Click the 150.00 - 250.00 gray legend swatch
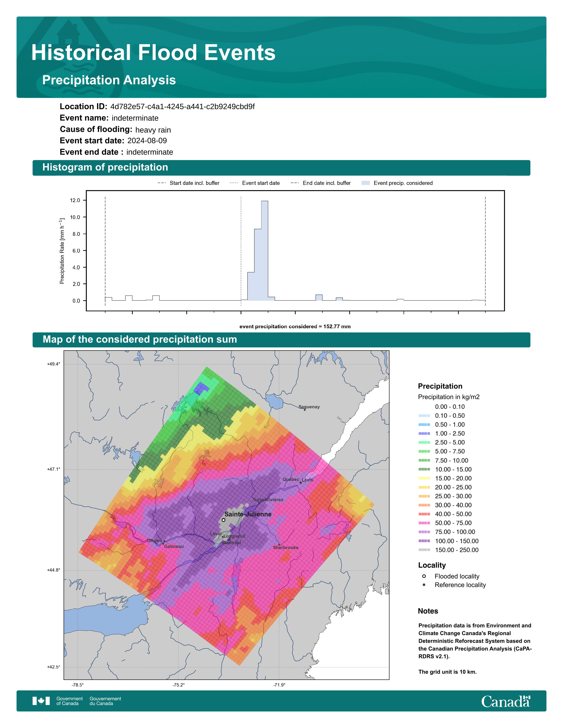This screenshot has width=563, height=728. 424,550
